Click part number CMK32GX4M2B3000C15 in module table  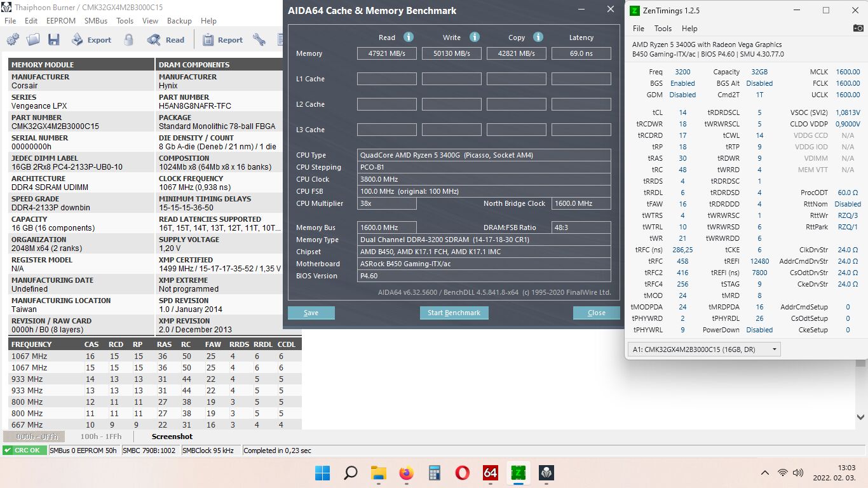[55, 126]
